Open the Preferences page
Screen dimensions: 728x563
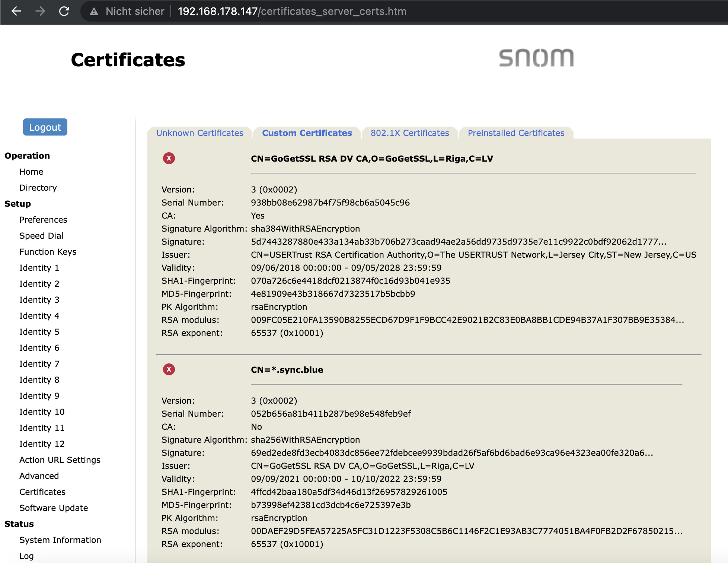(x=43, y=219)
